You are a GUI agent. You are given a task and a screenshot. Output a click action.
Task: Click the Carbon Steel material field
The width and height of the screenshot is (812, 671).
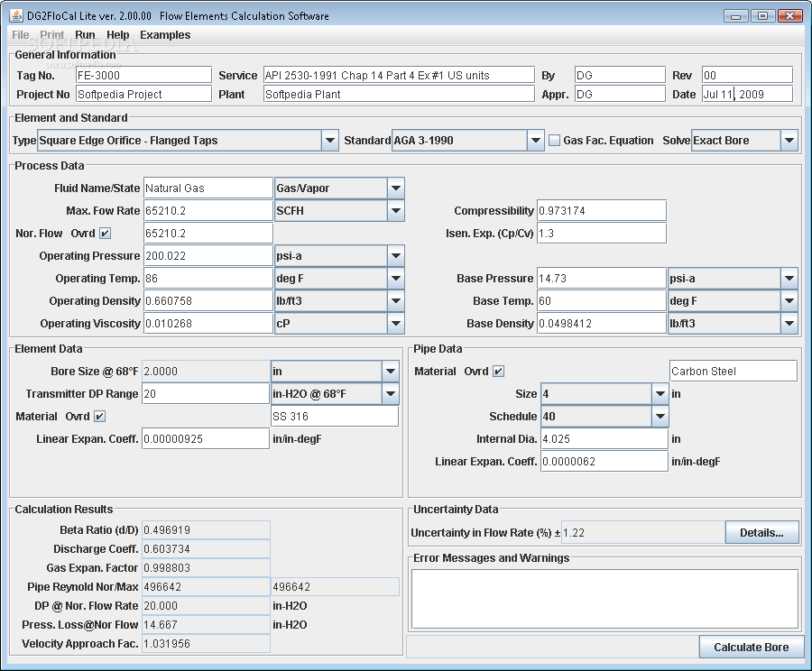click(734, 372)
